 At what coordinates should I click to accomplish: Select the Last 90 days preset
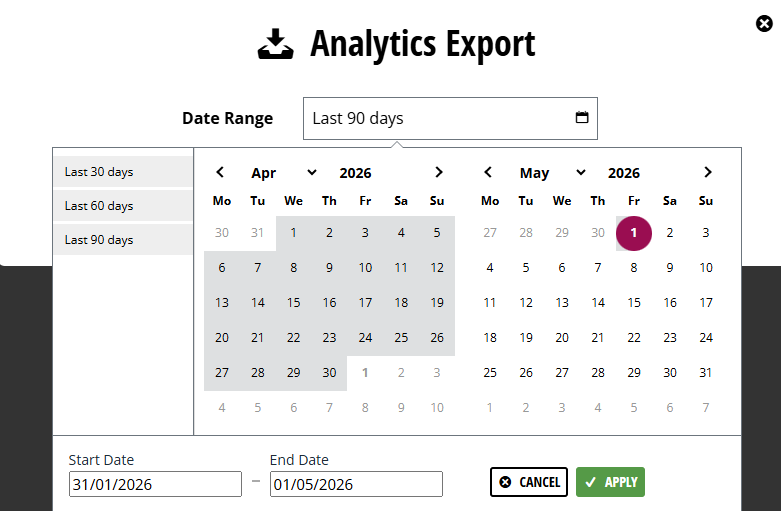pos(123,240)
